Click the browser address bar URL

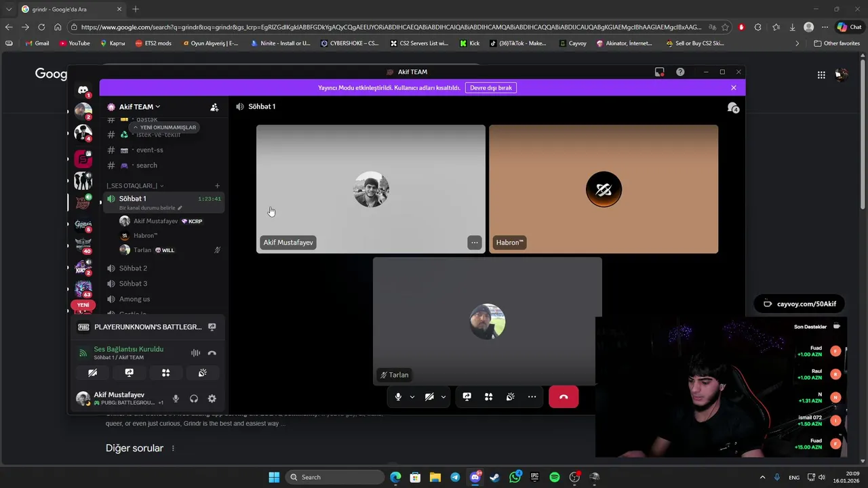pyautogui.click(x=391, y=27)
